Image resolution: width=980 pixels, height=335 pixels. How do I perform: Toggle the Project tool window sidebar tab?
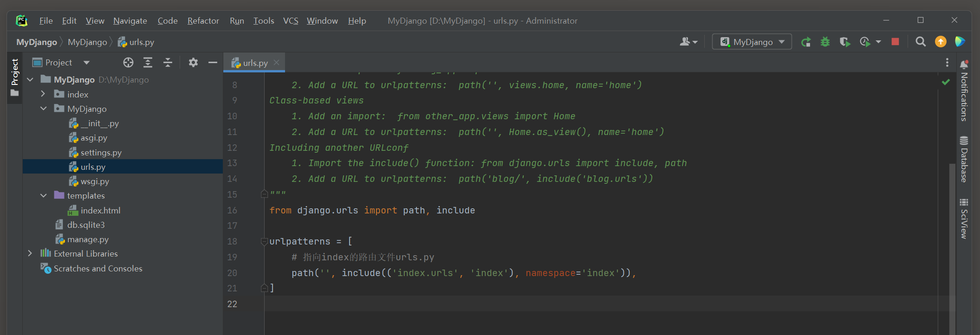[15, 77]
